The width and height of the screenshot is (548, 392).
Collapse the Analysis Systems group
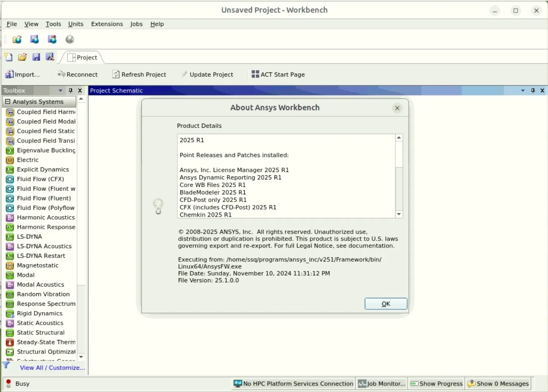click(x=8, y=101)
